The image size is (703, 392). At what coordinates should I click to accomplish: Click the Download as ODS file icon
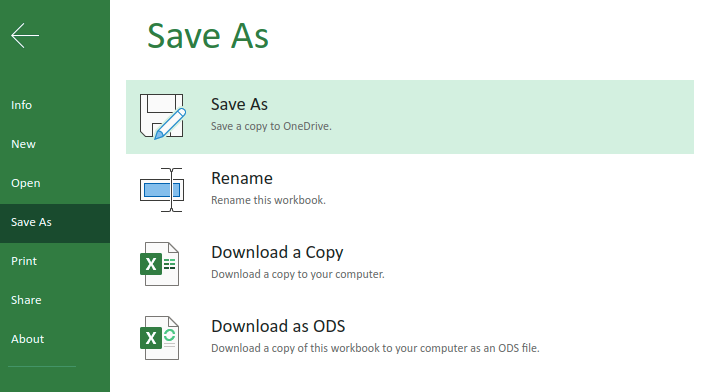[x=160, y=338]
